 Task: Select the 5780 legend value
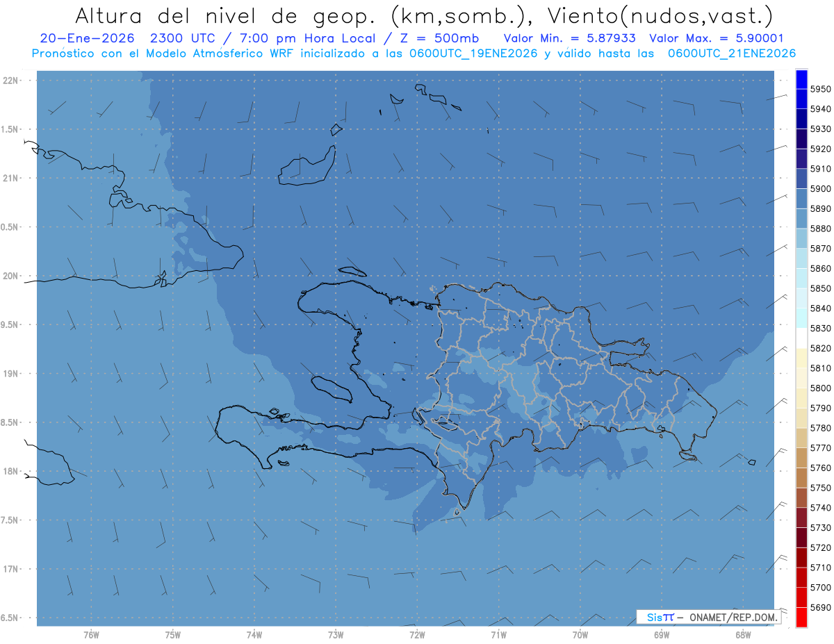tap(820, 428)
